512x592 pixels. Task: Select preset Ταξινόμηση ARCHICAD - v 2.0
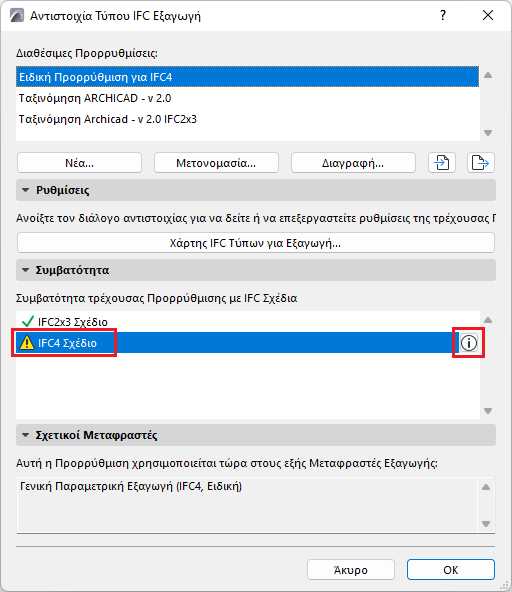click(x=247, y=98)
